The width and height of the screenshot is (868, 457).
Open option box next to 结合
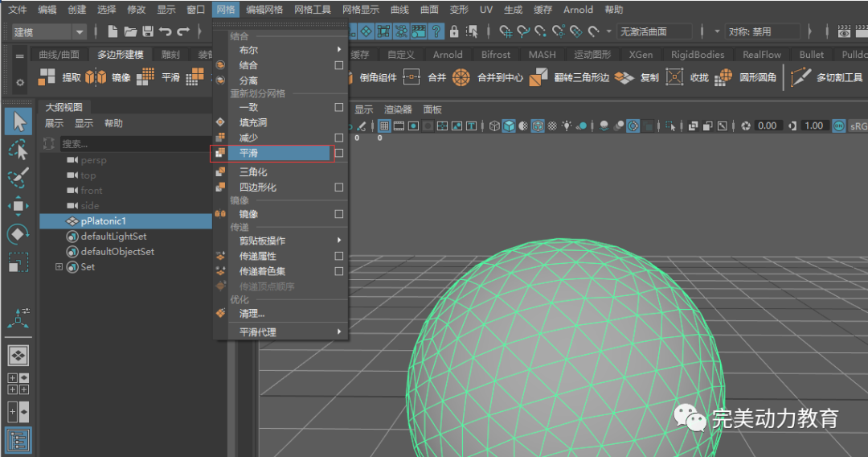[x=339, y=65]
